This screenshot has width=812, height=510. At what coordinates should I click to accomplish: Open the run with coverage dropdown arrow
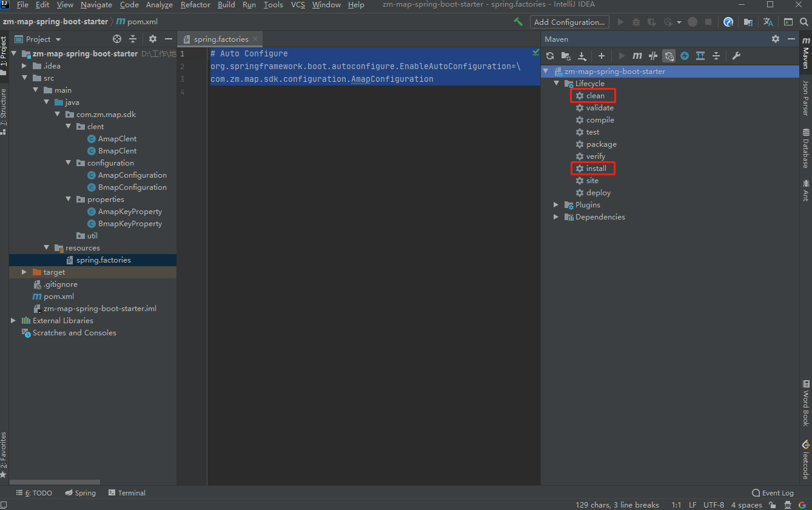[679, 22]
